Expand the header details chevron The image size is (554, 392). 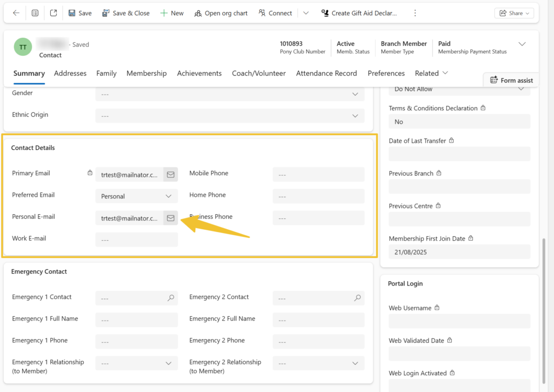pos(522,44)
